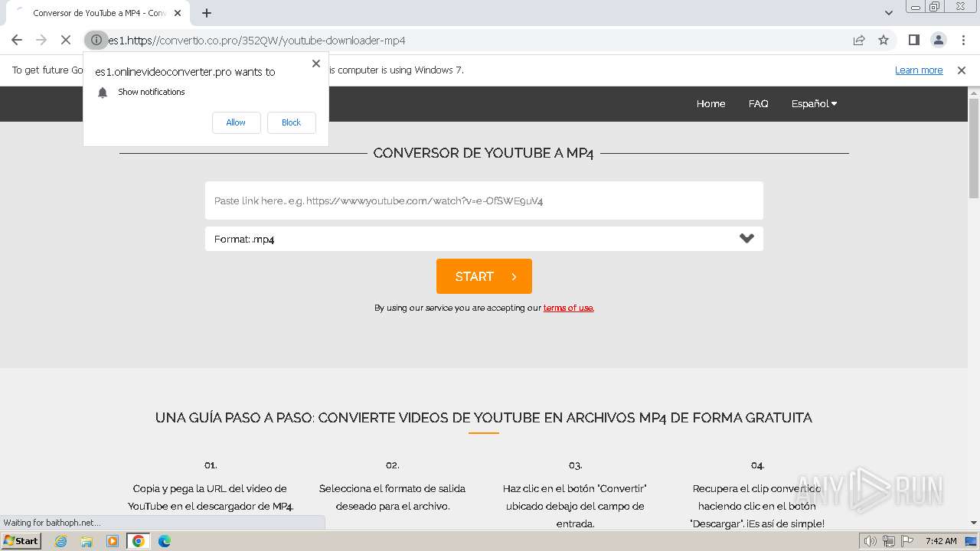980x551 pixels.
Task: Toggle the browser side panel icon
Action: (x=914, y=40)
